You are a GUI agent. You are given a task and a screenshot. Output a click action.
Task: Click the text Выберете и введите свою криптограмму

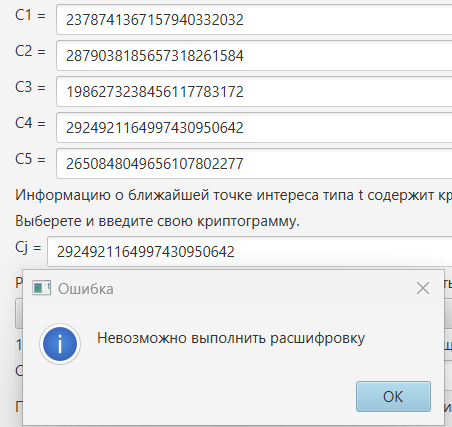[x=157, y=221]
